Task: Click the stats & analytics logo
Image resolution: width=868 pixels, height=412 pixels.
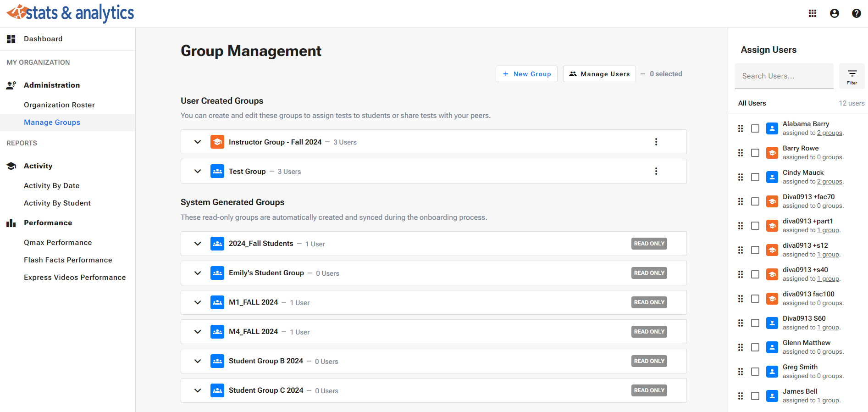Action: coord(70,13)
